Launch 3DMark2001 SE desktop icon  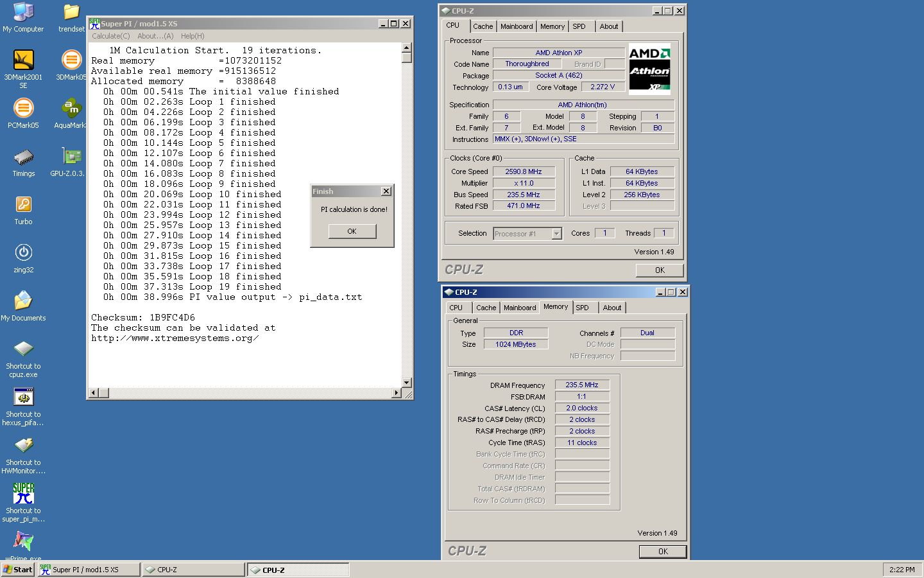23,69
